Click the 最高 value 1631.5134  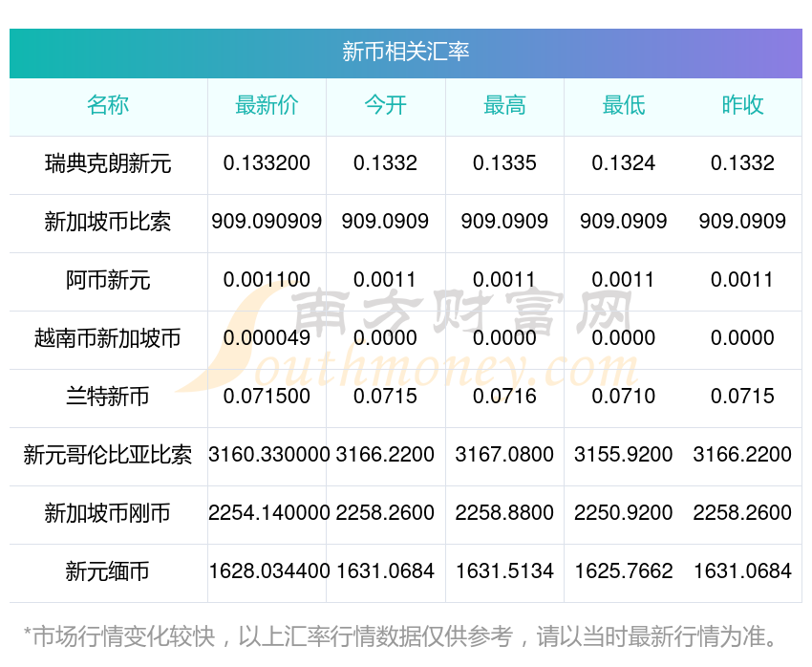(504, 571)
